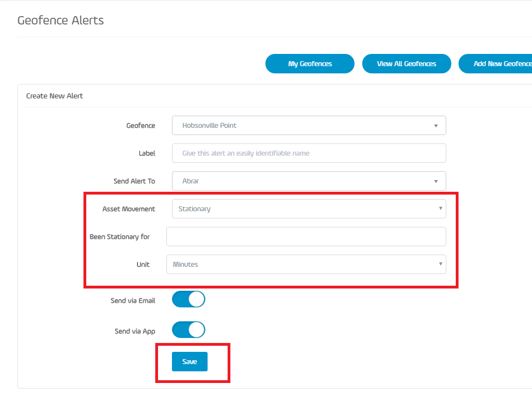
Task: Disable the Send via App switch
Action: [x=188, y=330]
